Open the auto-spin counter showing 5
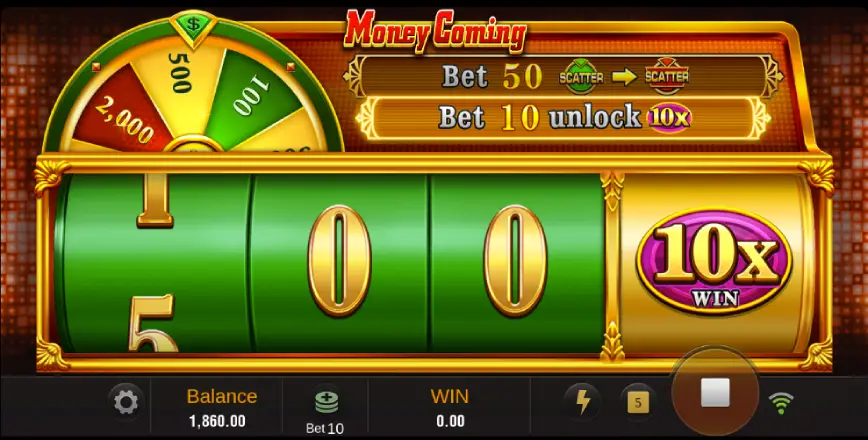 [638, 402]
